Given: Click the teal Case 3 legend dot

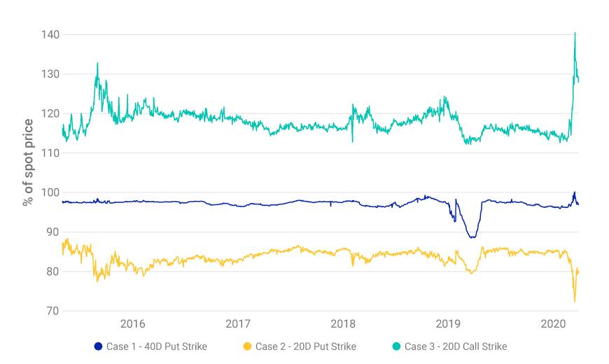Looking at the screenshot, I should (396, 346).
